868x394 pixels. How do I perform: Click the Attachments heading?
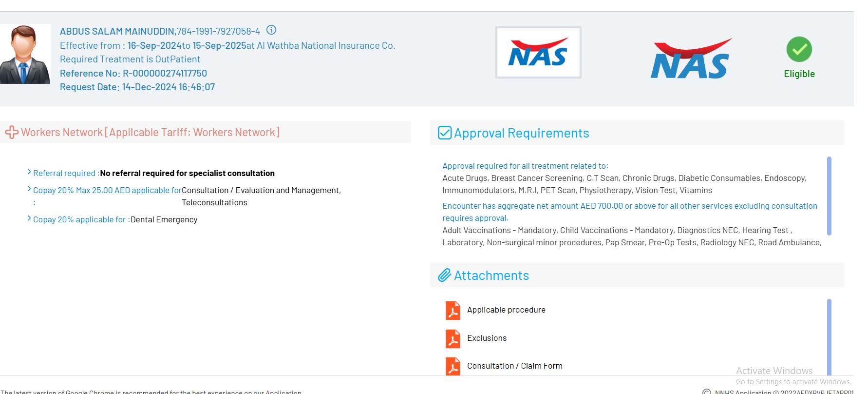(x=491, y=276)
